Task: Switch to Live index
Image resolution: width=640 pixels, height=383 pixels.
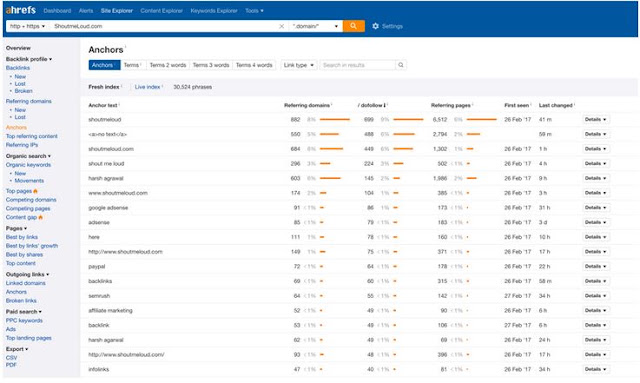Action: (147, 87)
